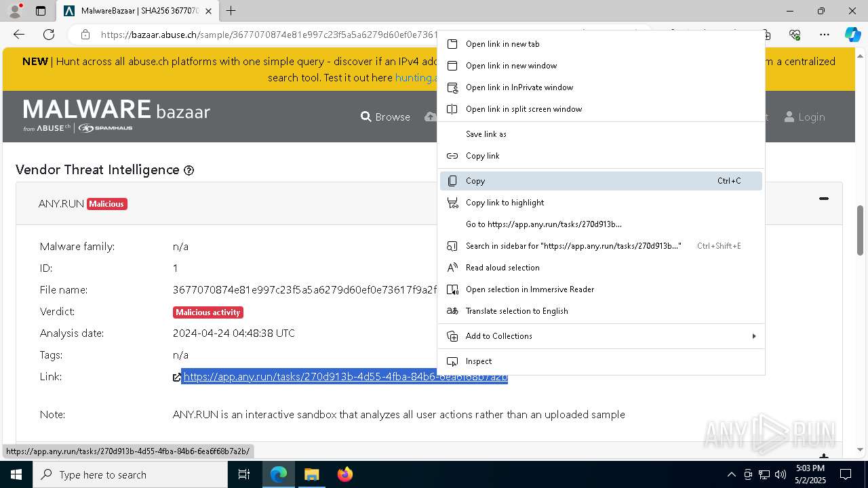Select the Copy Ctrl+C entry

[601, 181]
